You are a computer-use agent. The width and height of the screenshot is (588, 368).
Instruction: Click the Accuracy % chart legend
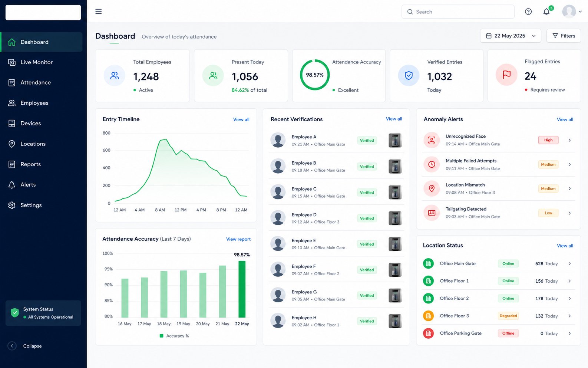point(174,336)
